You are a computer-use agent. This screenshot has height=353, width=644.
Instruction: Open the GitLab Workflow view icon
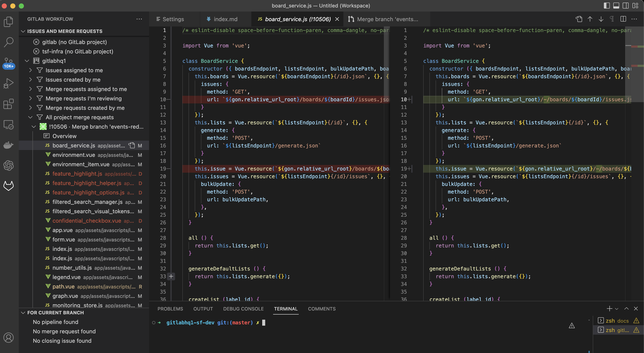9,186
